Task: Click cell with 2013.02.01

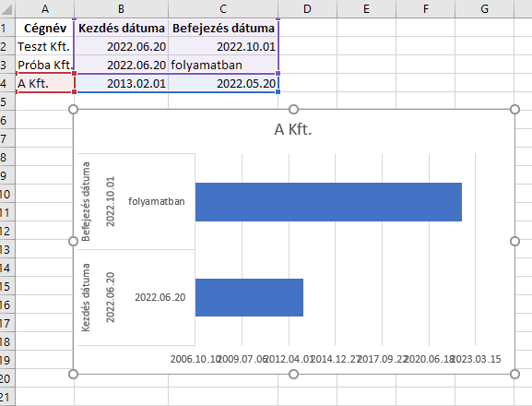Action: [121, 83]
